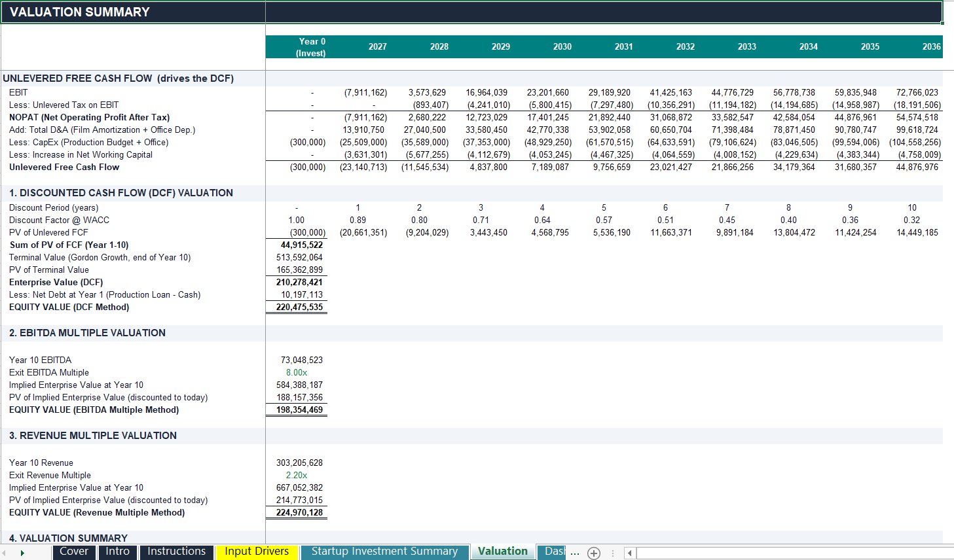
Task: Select the Exit Revenue Multiple 2.20x cell
Action: click(x=297, y=475)
